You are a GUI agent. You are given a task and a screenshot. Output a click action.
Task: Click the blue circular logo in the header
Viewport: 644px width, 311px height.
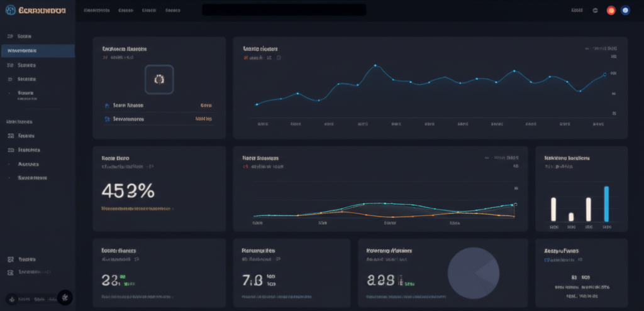(10, 10)
